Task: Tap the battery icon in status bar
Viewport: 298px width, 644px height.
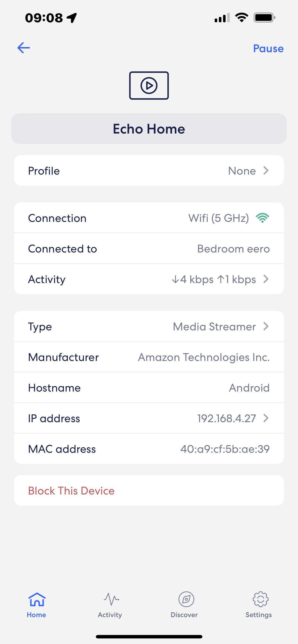Action: [264, 18]
